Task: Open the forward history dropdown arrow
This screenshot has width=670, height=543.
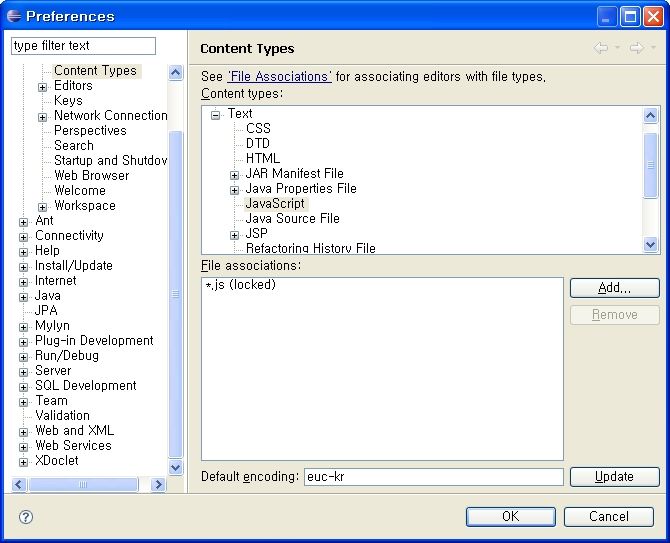Action: [x=653, y=48]
